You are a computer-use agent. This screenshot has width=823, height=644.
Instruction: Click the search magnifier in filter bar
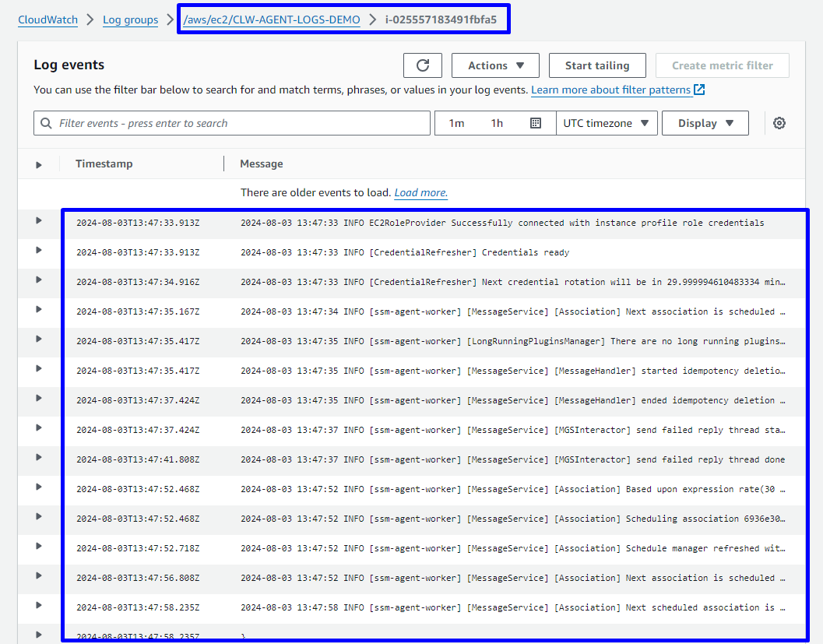(47, 123)
